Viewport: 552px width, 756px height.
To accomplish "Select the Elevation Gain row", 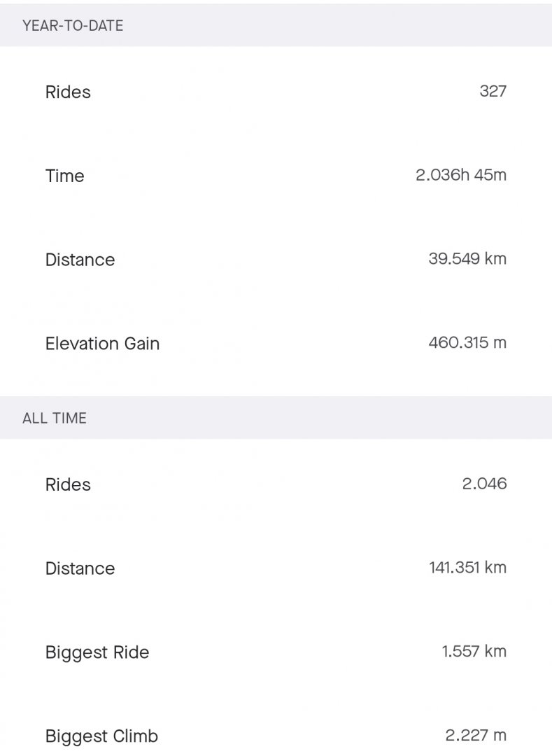I will click(x=276, y=343).
